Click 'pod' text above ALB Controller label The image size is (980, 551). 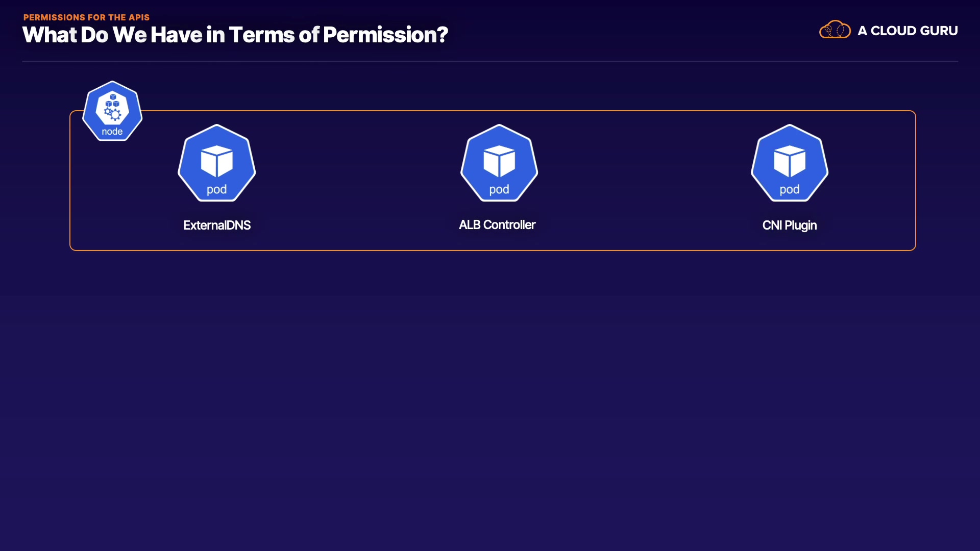499,190
